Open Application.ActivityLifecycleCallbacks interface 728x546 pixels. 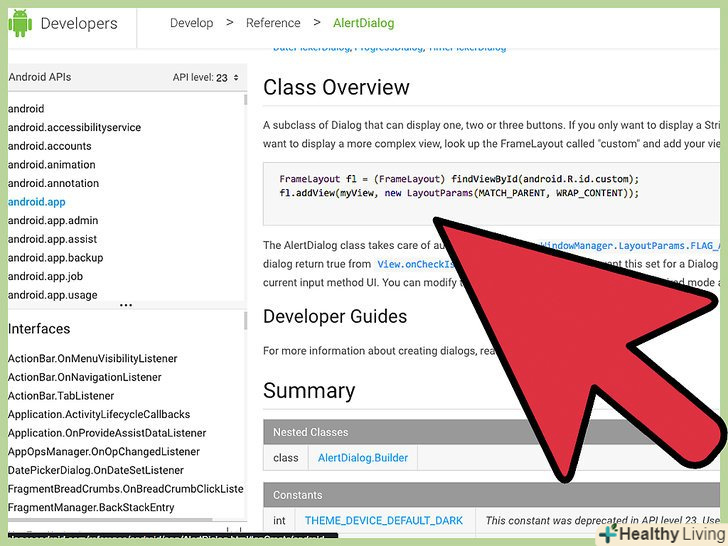click(99, 414)
